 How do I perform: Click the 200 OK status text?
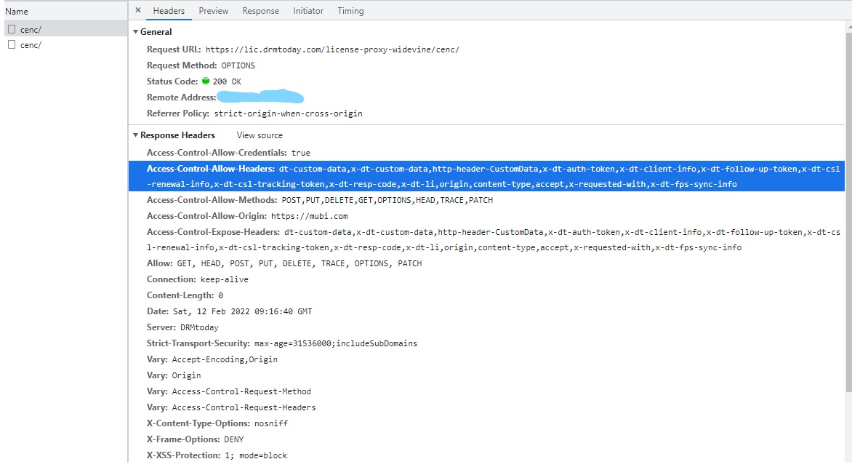pyautogui.click(x=227, y=81)
